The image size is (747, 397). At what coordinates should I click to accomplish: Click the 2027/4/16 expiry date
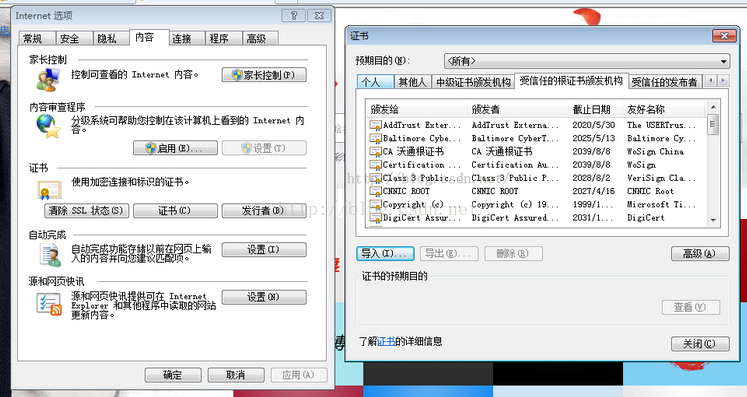click(594, 192)
